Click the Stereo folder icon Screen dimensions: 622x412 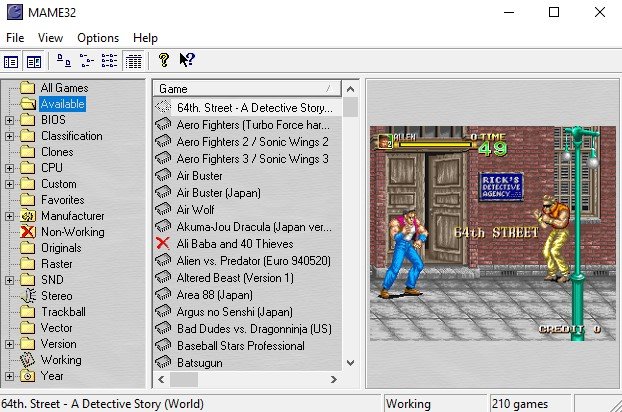coord(28,296)
